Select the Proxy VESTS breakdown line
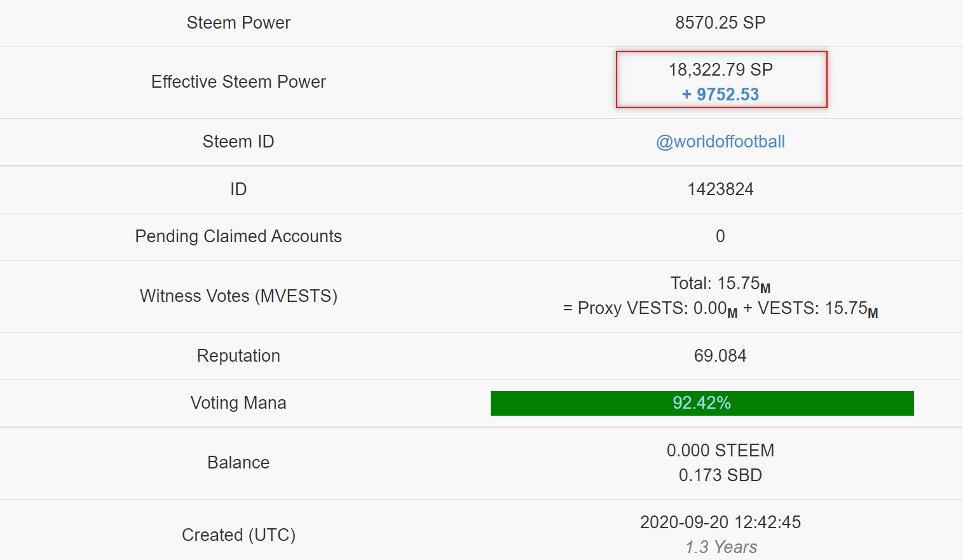Viewport: 963px width, 560px height. pos(720,310)
